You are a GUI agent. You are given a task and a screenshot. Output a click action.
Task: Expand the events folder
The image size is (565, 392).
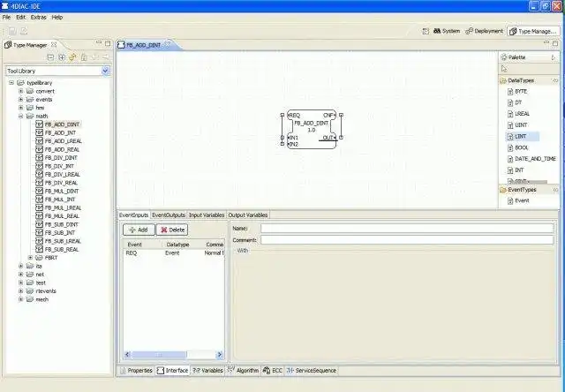click(21, 100)
